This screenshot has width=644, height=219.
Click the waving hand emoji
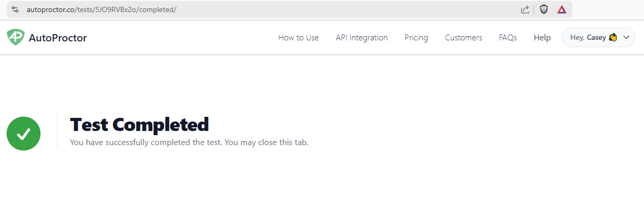click(x=613, y=38)
